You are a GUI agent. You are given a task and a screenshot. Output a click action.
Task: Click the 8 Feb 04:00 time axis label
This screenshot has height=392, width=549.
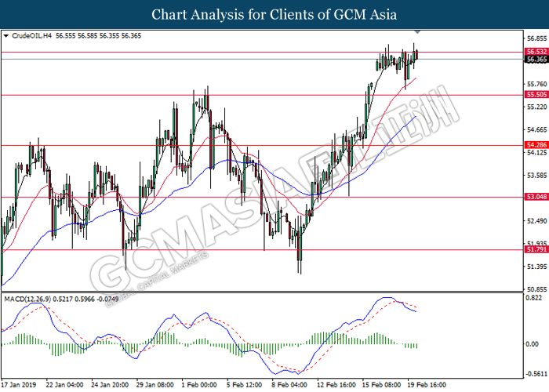pos(289,385)
